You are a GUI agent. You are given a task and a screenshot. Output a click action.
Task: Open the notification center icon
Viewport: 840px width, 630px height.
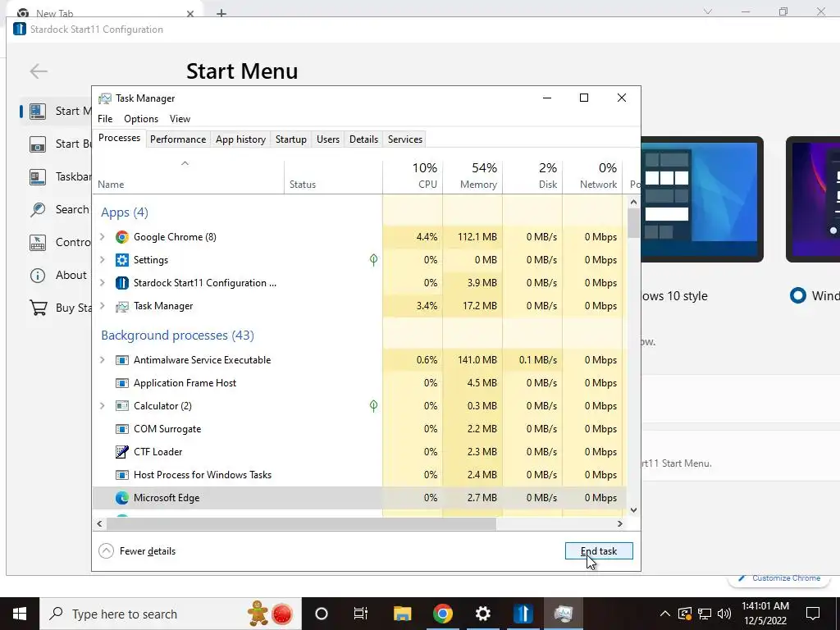813,614
